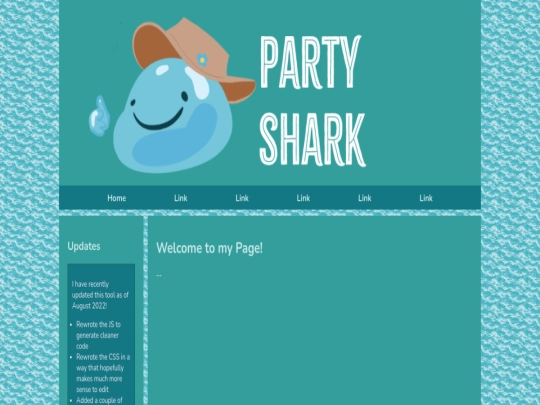Click the bullet starting 'Rewrote the CSS in a way'
Image resolution: width=540 pixels, height=405 pixels.
point(103,373)
